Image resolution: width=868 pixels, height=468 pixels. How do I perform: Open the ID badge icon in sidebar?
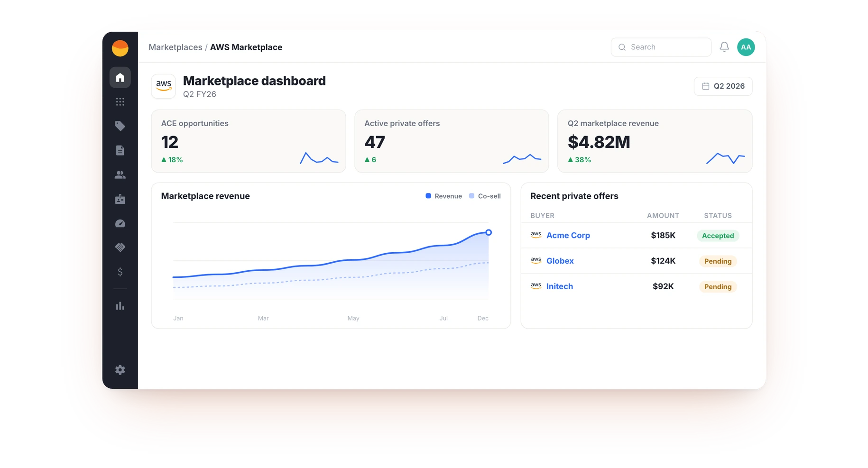click(120, 199)
